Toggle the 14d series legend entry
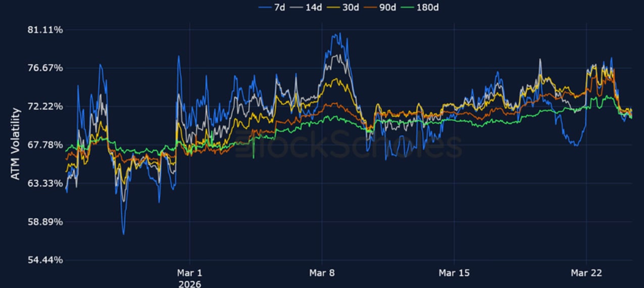Viewport: 644px width, 288px height. click(310, 7)
